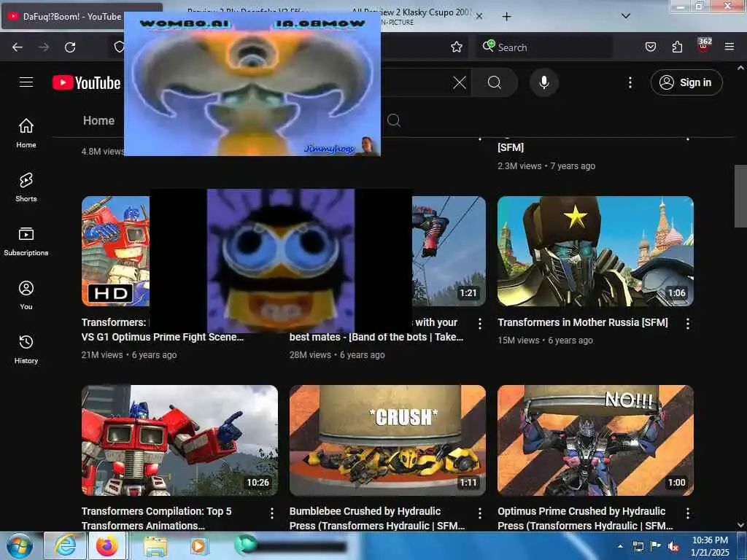747x560 pixels.
Task: Open the Windows Start button
Action: click(x=20, y=545)
